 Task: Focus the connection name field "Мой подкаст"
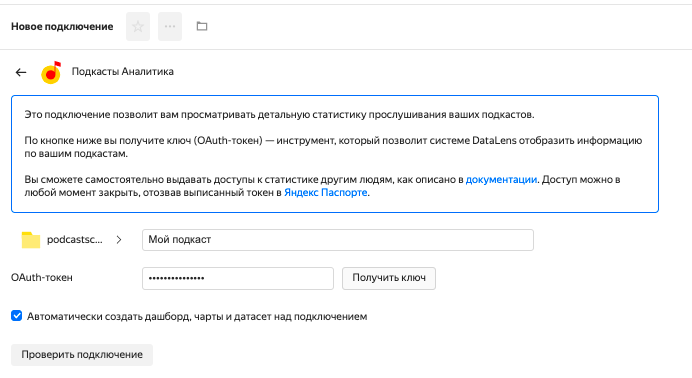(338, 240)
